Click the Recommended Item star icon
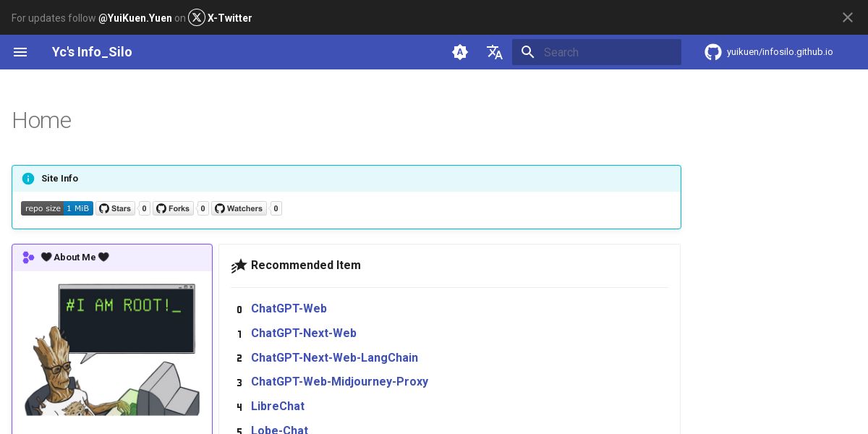The width and height of the screenshot is (868, 434). 239,266
